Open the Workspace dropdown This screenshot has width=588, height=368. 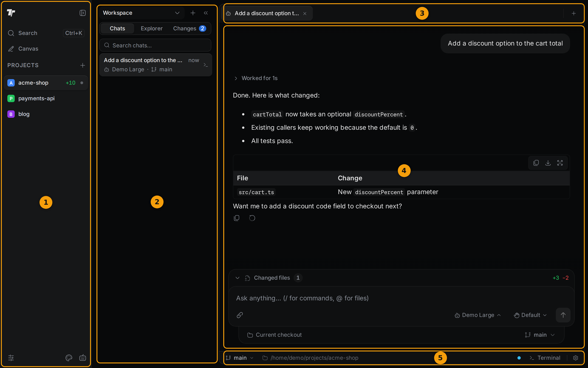coord(142,13)
